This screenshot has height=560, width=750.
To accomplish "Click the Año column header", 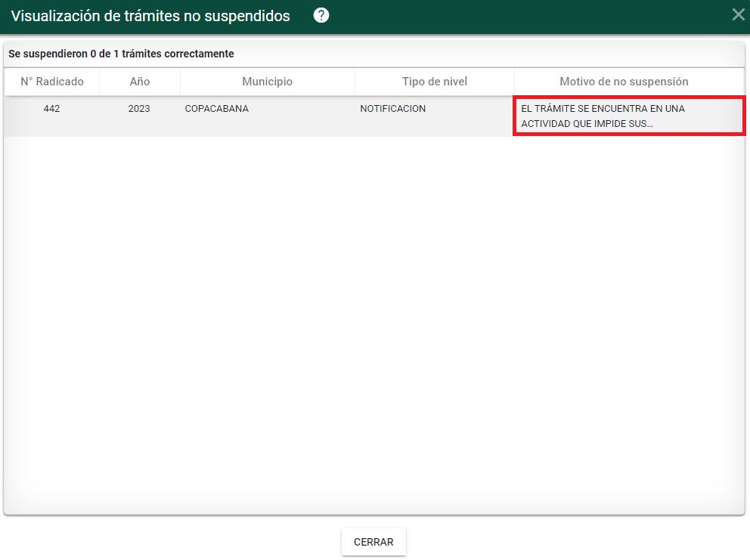I will (140, 82).
